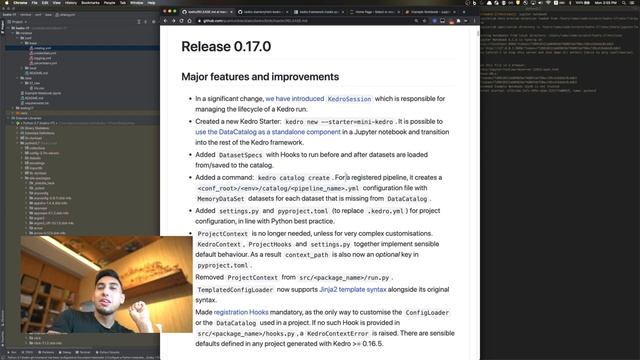Follow the 'registration Hooks' link
The height and width of the screenshot is (360, 640).
pos(241,312)
